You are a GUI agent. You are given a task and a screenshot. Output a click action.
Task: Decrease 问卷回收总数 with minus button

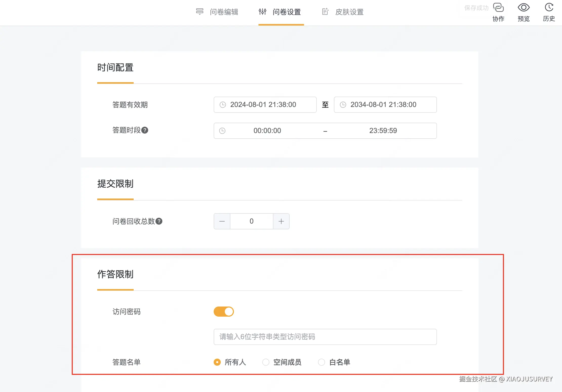222,221
